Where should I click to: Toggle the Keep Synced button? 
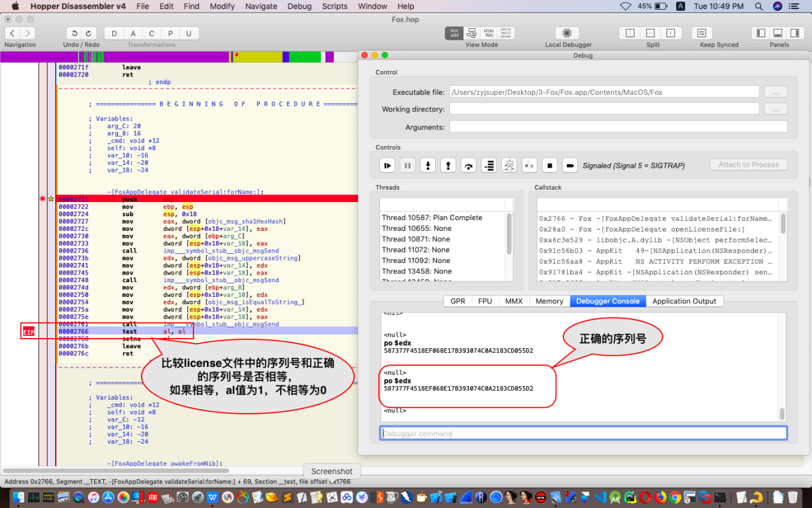702,33
